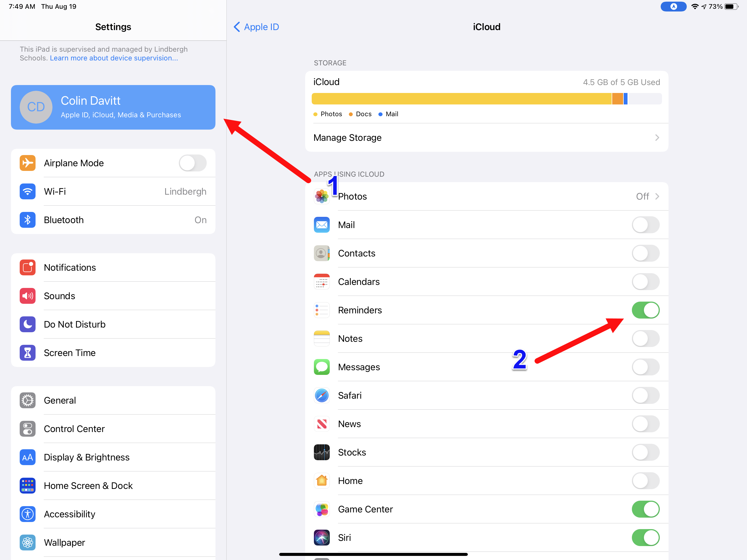Select the Accessibility settings label

69,514
